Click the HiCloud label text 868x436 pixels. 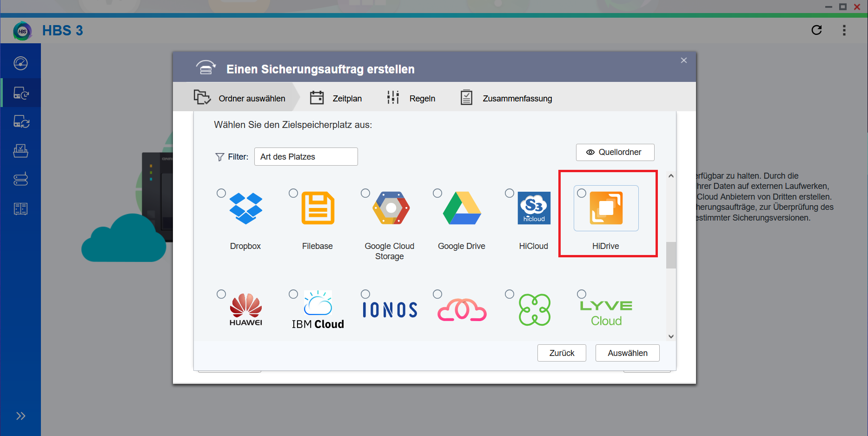click(534, 246)
